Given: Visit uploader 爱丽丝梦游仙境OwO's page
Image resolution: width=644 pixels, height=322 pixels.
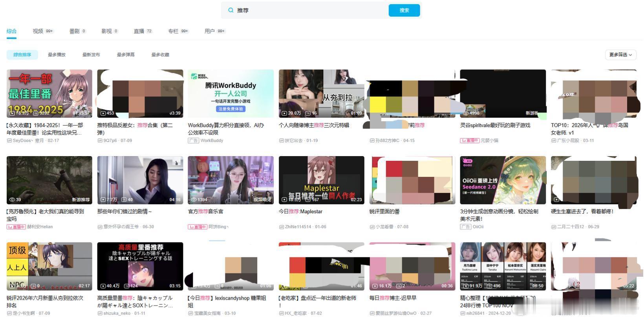Looking at the screenshot, I should 396,313.
